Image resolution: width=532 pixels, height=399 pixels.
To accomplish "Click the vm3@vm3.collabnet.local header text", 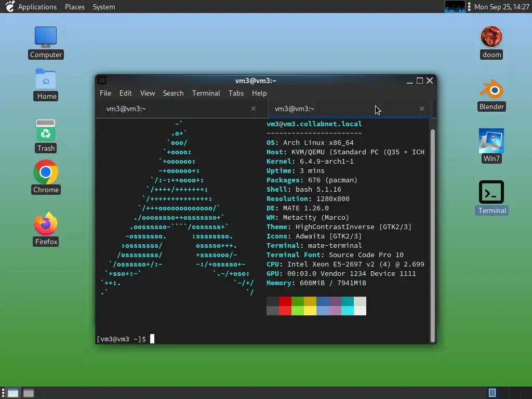I will tap(314, 124).
